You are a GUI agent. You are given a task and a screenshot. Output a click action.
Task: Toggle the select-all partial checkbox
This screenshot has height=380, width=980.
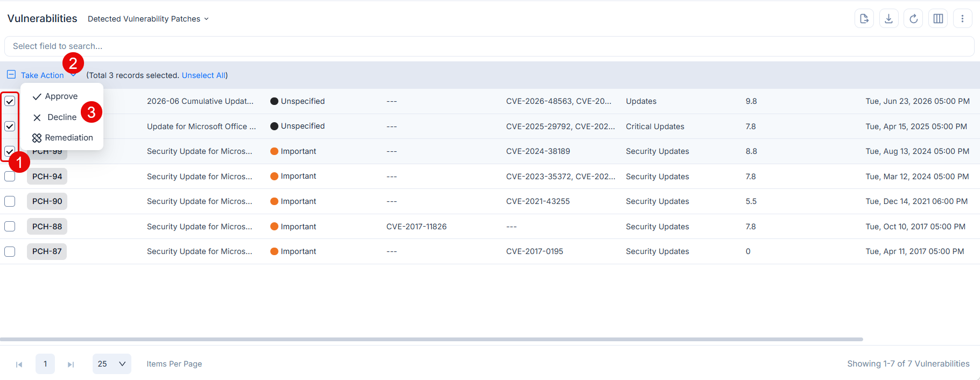point(11,75)
